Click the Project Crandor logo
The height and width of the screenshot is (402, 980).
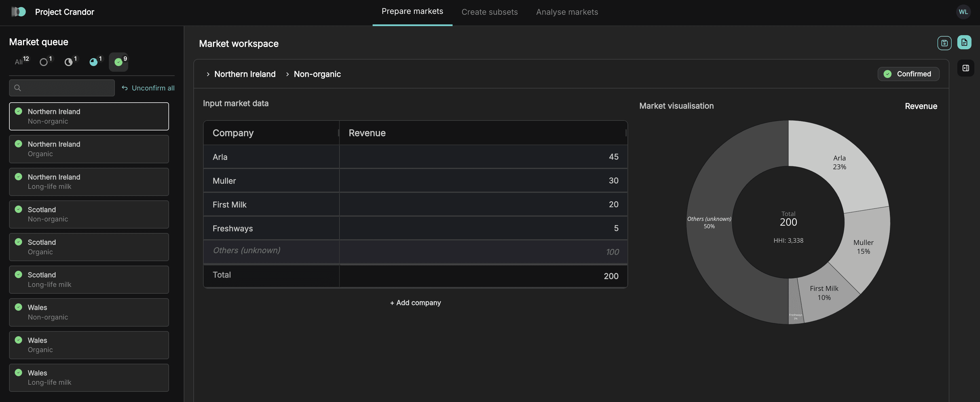[18, 12]
